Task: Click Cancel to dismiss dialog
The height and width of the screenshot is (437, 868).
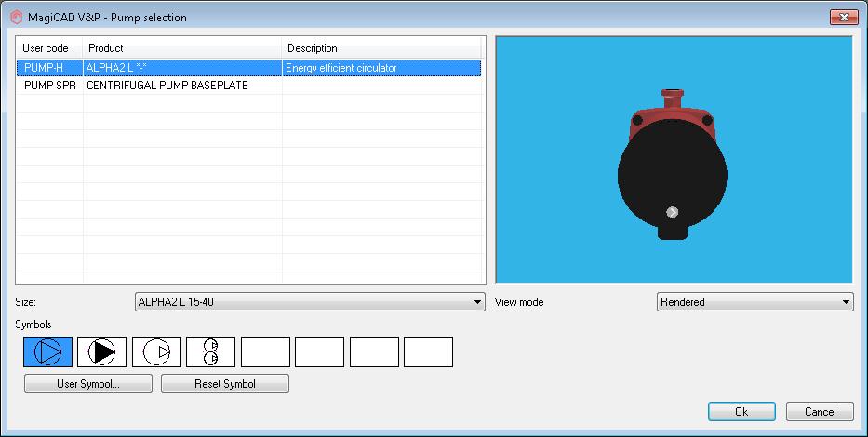Action: point(820,412)
